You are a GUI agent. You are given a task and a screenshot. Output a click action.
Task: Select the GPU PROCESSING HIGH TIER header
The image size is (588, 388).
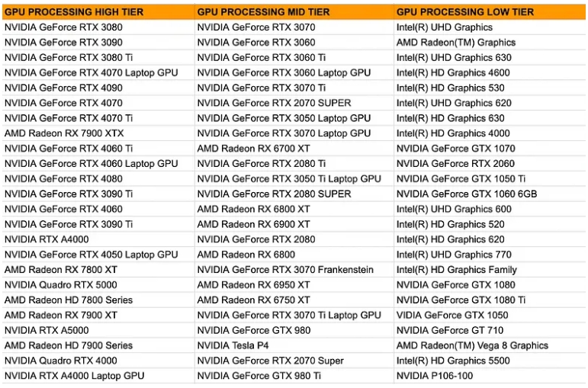pos(98,12)
